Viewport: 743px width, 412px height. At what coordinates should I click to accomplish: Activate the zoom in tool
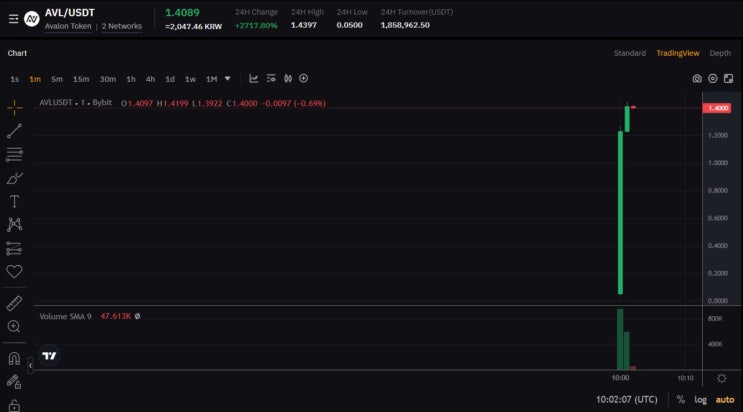(x=14, y=326)
